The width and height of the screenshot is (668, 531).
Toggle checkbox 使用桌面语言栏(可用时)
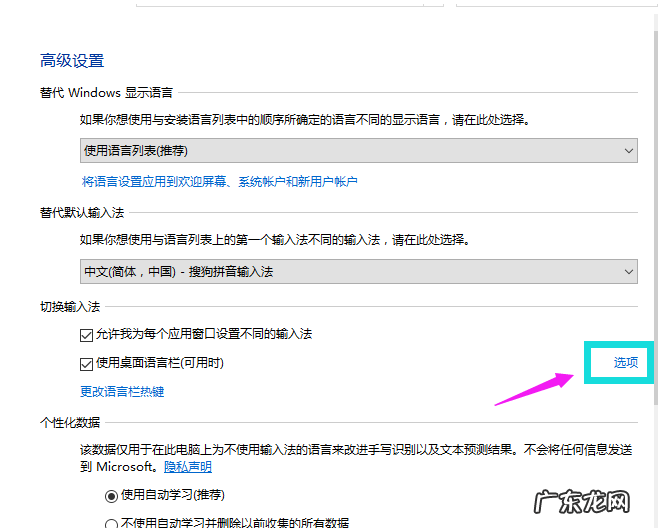pos(86,364)
